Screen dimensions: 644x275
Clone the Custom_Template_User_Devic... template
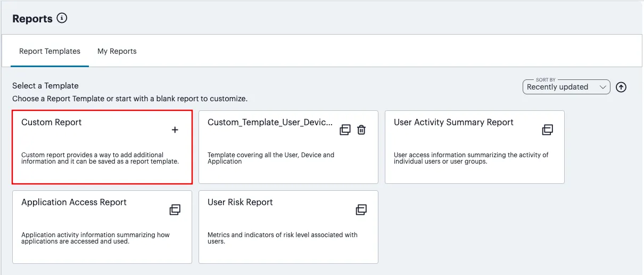[x=345, y=130]
